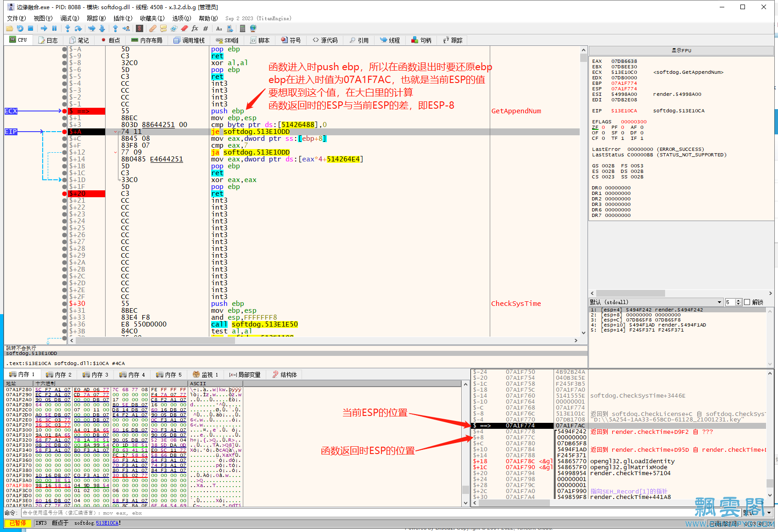Open the Functions fx icon
Viewport: 778px width, 532px height.
(x=195, y=28)
